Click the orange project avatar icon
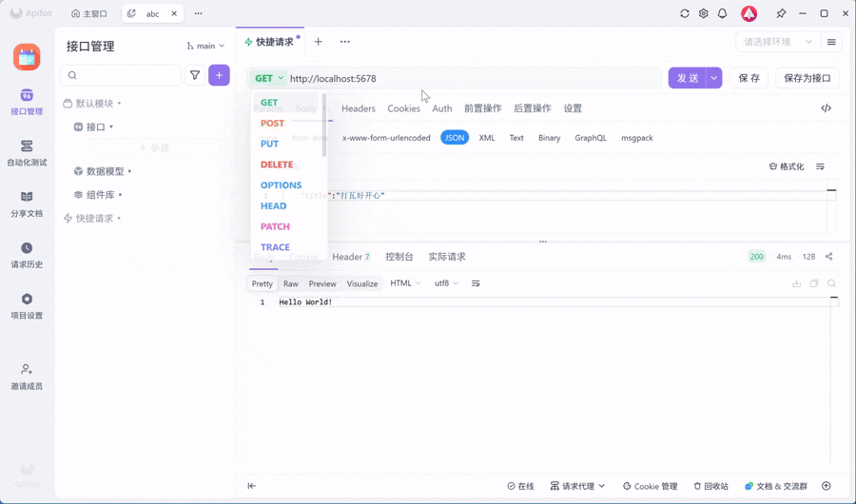Screen dimensions: 856x504 coord(27,57)
